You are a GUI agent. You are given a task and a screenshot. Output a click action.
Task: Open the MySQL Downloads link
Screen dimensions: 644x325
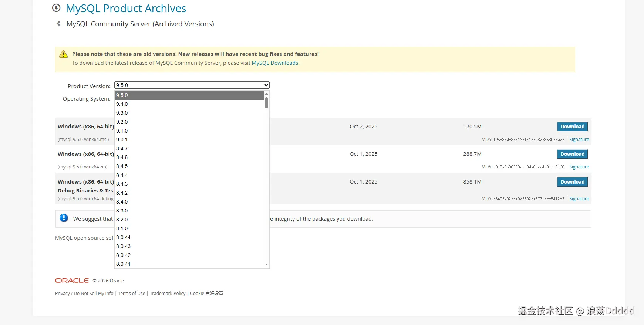pyautogui.click(x=275, y=63)
